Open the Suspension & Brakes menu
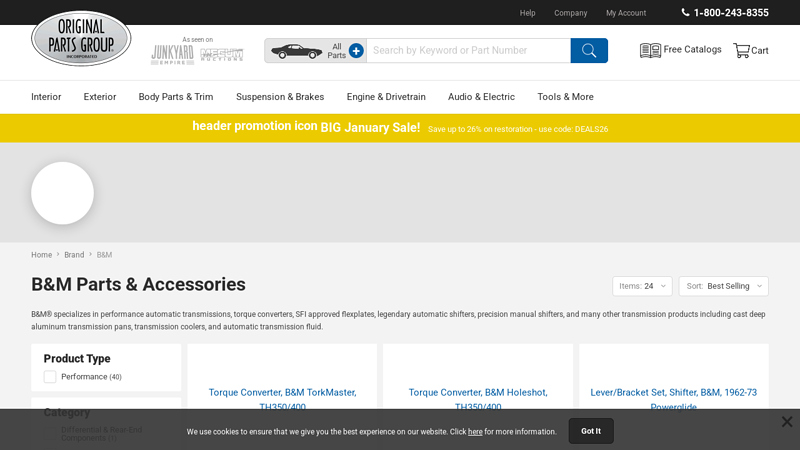Viewport: 800px width, 450px height. click(280, 97)
